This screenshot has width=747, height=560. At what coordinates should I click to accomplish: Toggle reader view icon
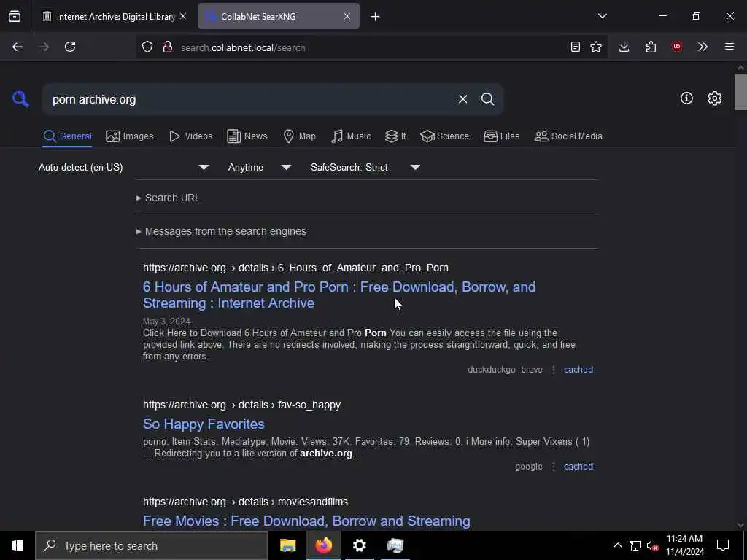(575, 47)
